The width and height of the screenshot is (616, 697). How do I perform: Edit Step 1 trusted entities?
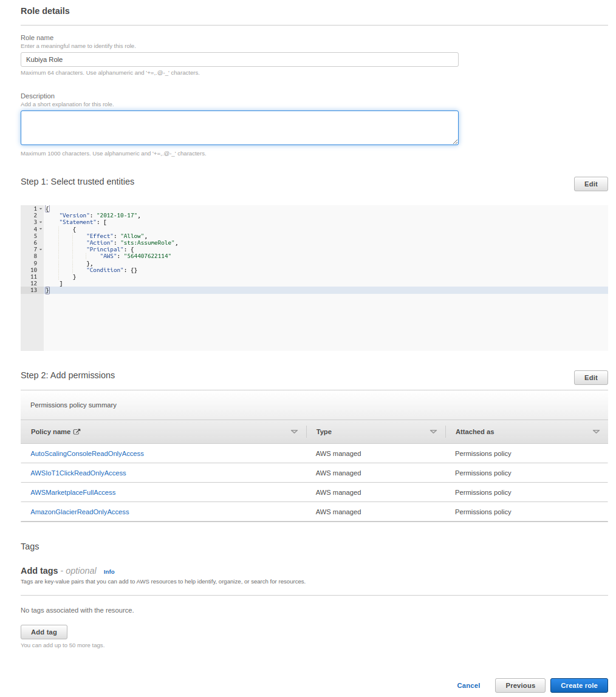click(590, 184)
